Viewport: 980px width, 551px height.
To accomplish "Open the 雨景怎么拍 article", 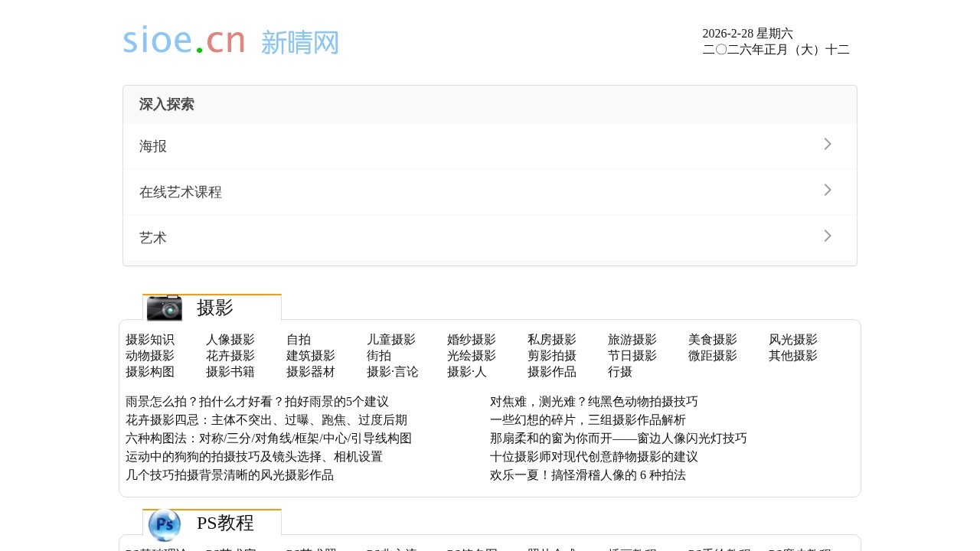I will [256, 402].
